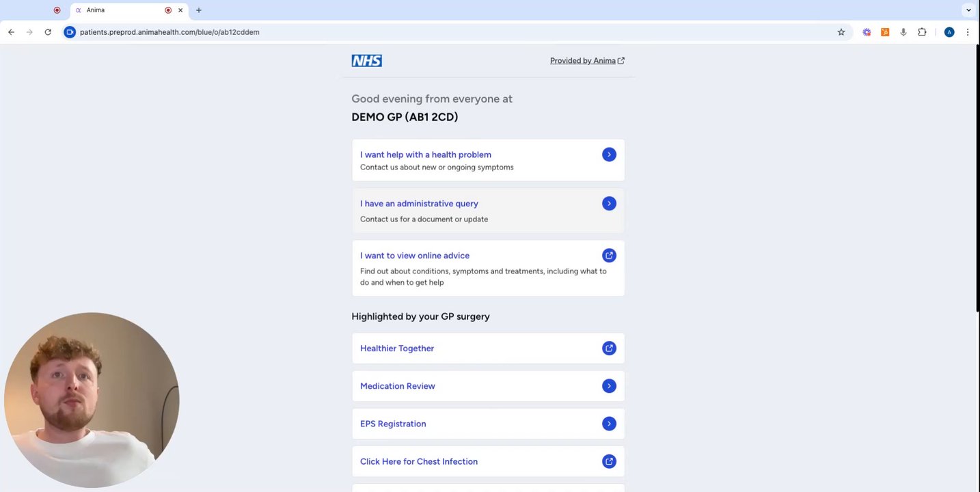This screenshot has width=980, height=492.
Task: Click the administrative query arrow icon
Action: click(609, 204)
